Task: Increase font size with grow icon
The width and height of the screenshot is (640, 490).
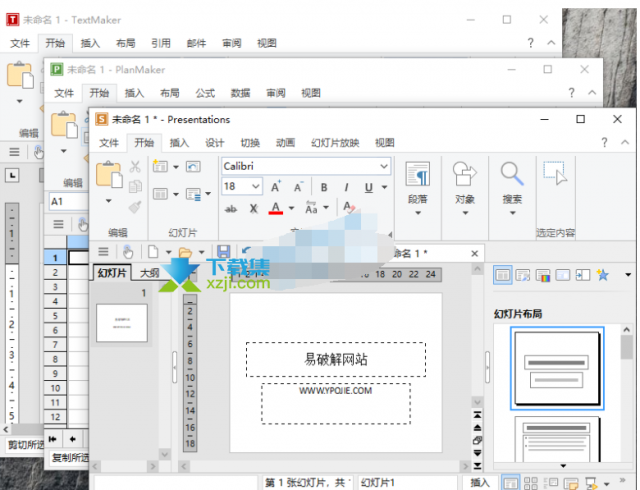Action: click(x=276, y=187)
